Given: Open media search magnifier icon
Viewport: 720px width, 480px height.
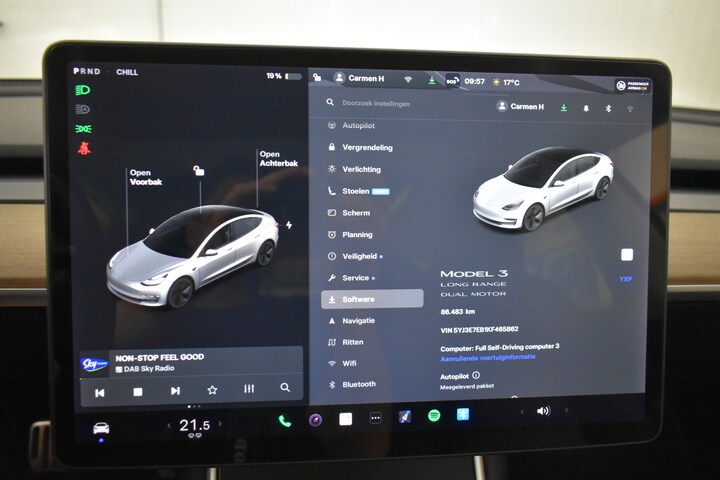Looking at the screenshot, I should (285, 388).
